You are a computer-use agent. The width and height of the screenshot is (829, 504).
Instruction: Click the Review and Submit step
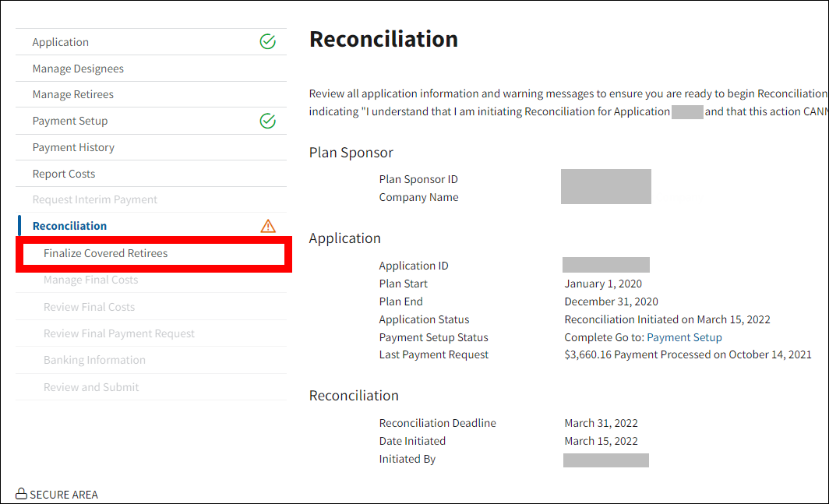click(x=91, y=387)
